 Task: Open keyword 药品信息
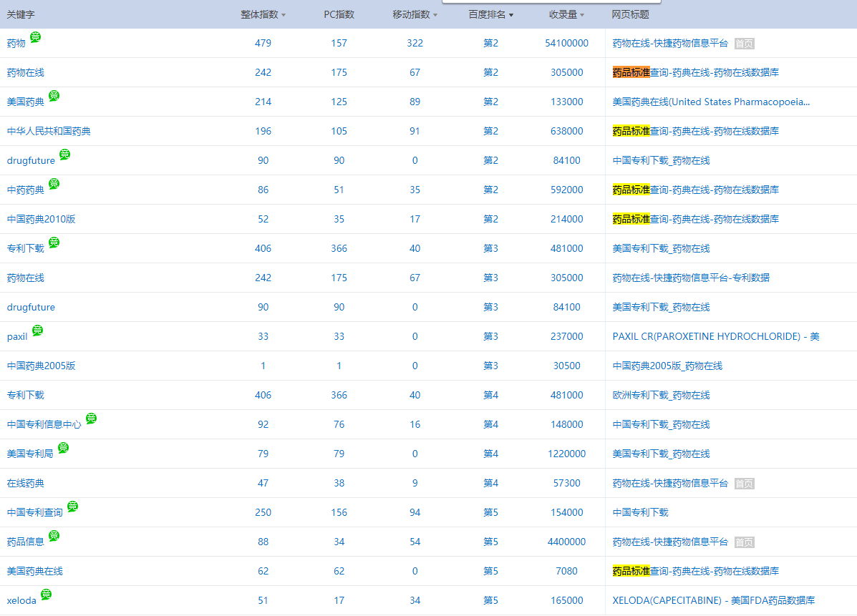coord(26,542)
